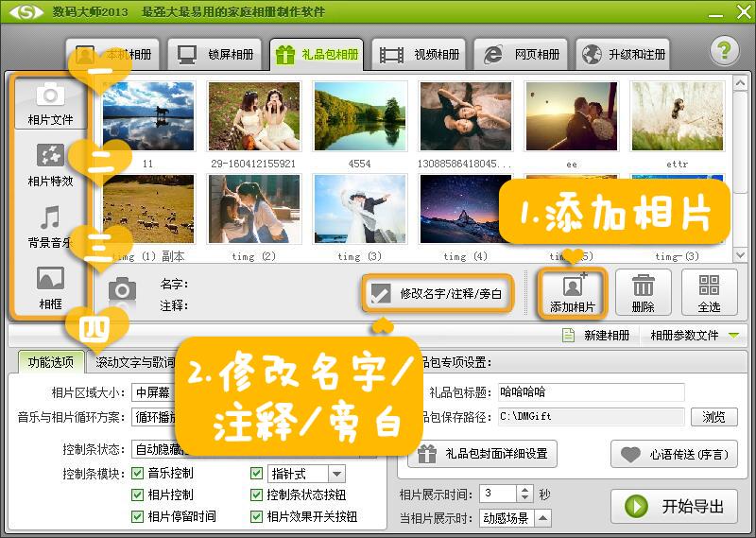The height and width of the screenshot is (538, 756).
Task: Toggle 修改名字/注释/旁白 checkbox
Action: coord(381,293)
